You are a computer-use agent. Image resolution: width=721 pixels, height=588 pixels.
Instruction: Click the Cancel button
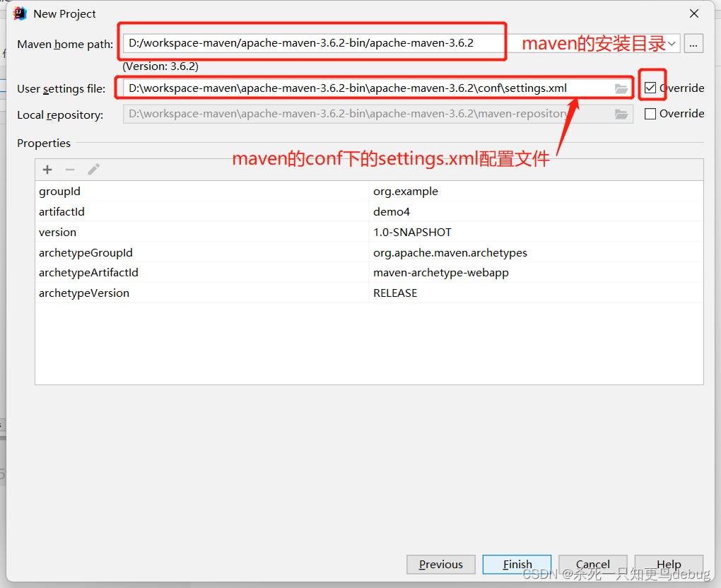(x=592, y=564)
